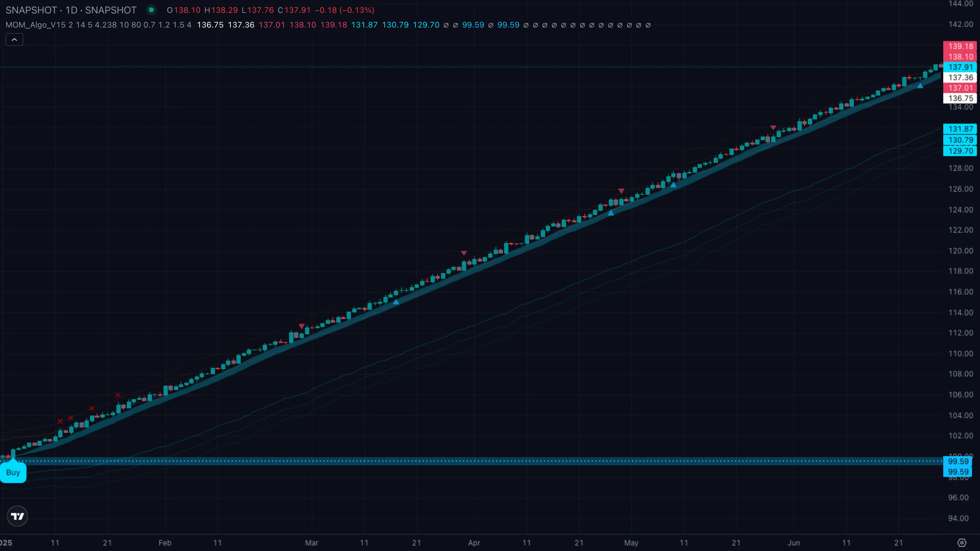Click the Feb label on the time axis
The image size is (980, 551).
point(165,543)
